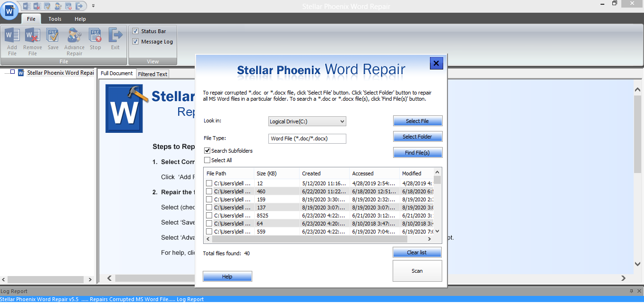Image resolution: width=644 pixels, height=303 pixels.
Task: Click the Help button in the dialog
Action: coord(227,277)
